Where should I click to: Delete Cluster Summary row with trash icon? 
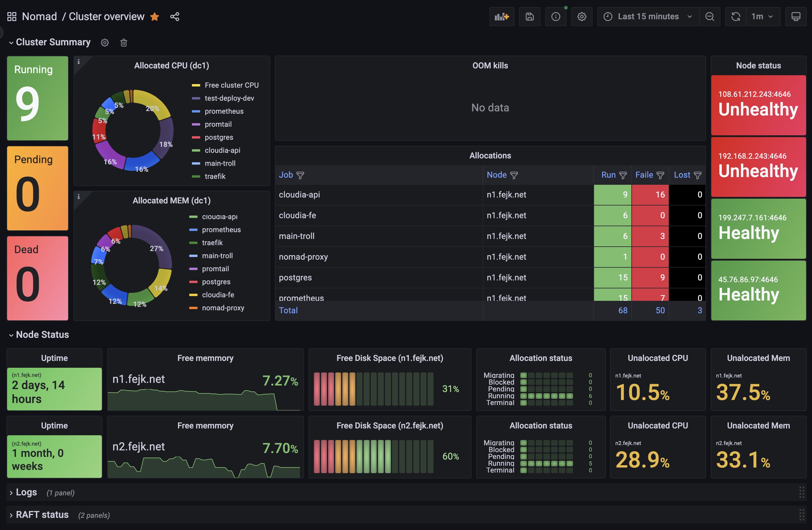pos(123,43)
